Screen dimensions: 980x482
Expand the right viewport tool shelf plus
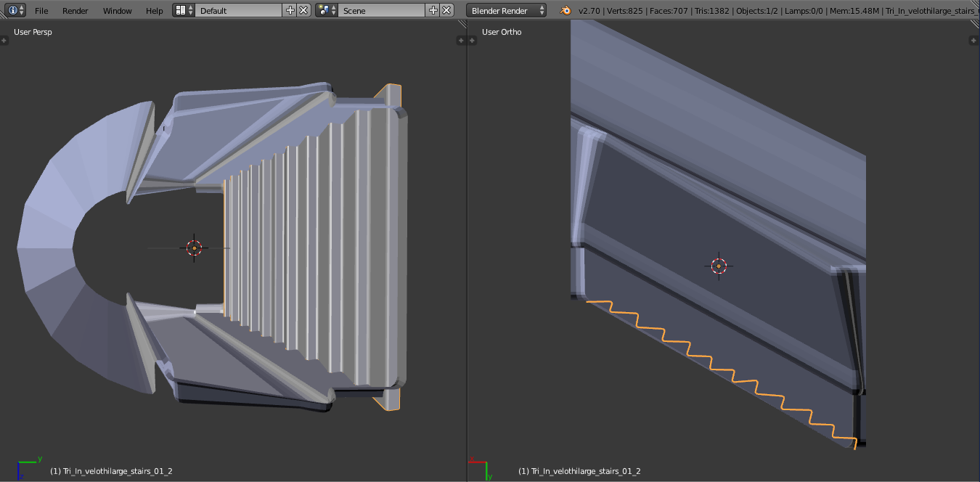tap(473, 41)
